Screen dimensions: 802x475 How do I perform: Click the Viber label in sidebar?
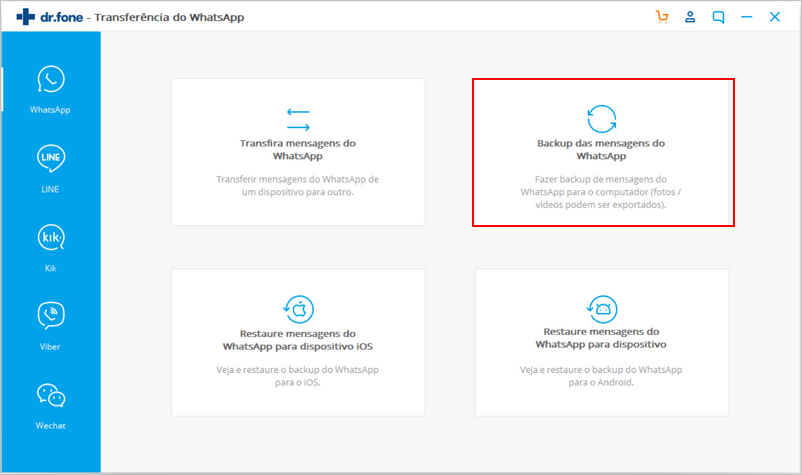click(x=50, y=347)
